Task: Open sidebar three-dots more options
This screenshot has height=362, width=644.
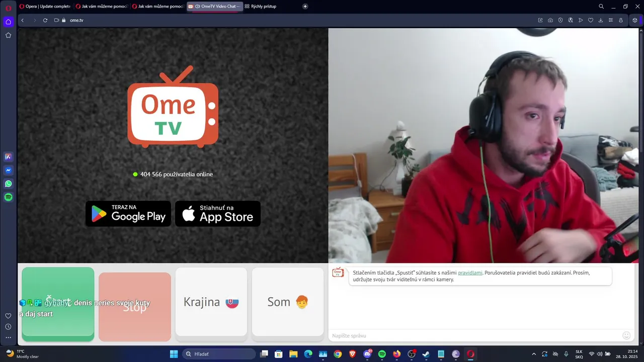Action: [x=8, y=337]
